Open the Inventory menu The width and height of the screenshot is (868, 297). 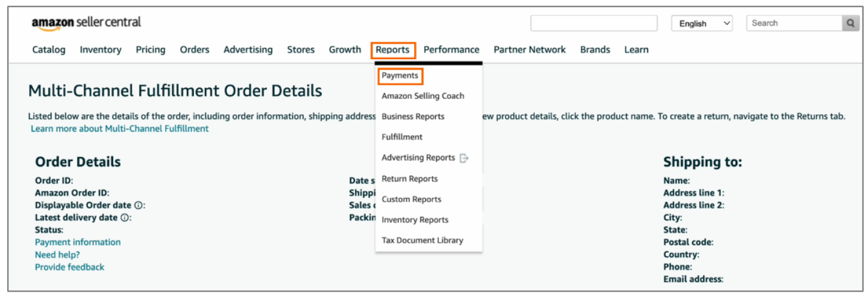point(101,49)
